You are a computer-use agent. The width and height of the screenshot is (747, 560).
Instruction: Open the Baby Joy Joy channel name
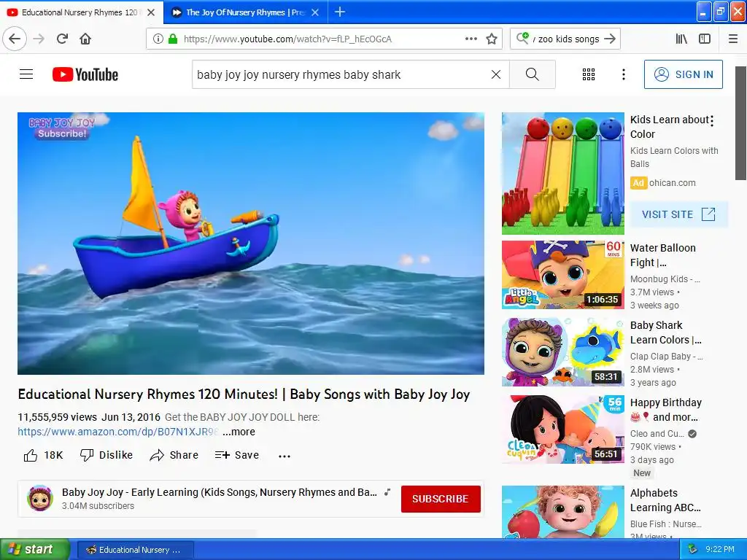[219, 492]
